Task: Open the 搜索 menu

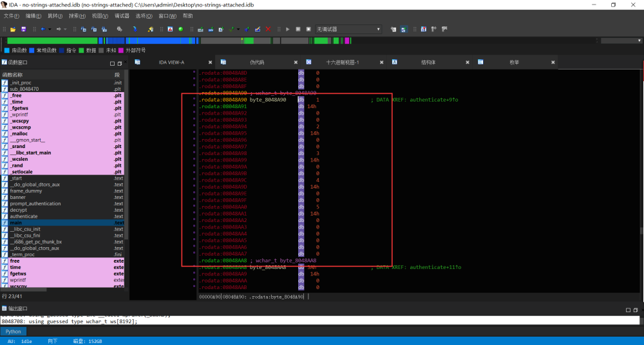Action: click(x=77, y=16)
